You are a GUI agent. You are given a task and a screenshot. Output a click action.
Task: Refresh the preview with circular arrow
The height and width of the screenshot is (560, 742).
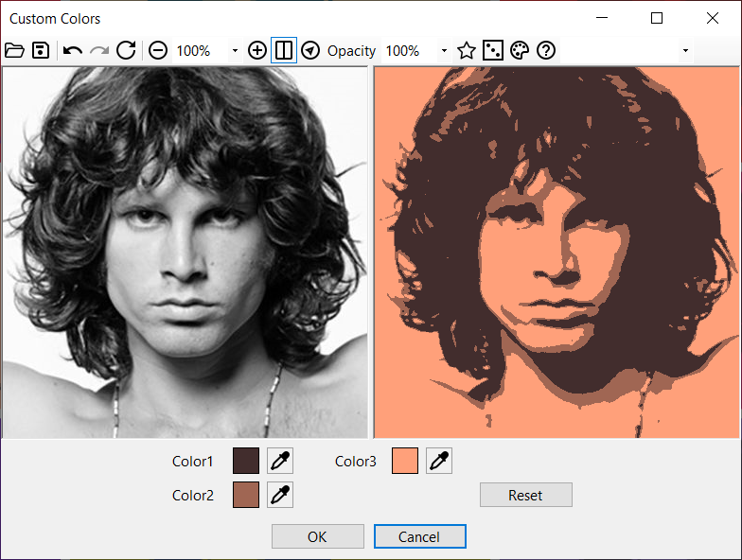[127, 50]
